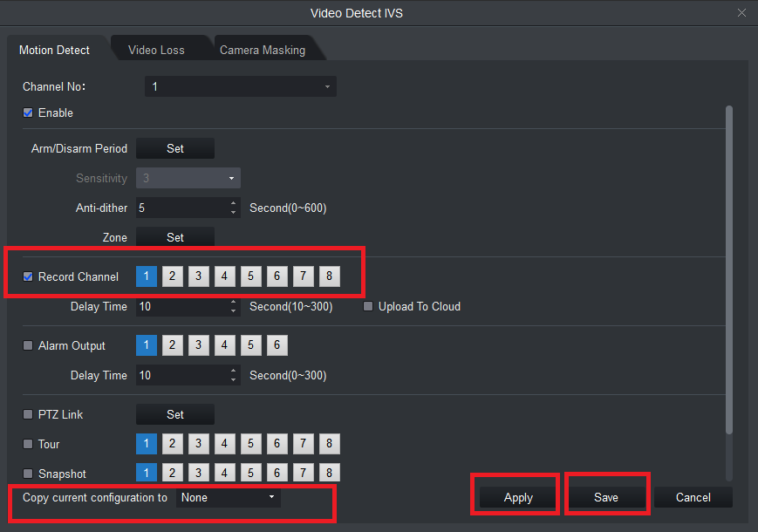
Task: Click Set button for PTZ Link
Action: pyautogui.click(x=175, y=414)
